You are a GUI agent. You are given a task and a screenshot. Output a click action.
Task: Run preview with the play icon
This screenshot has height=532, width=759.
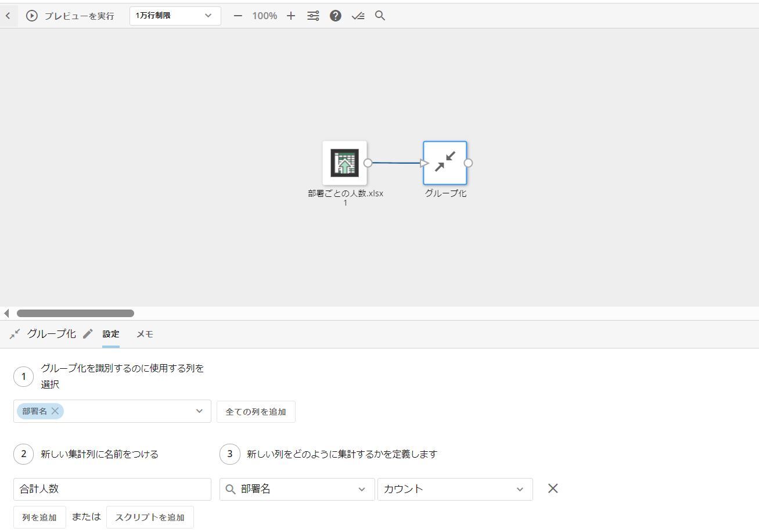[32, 16]
